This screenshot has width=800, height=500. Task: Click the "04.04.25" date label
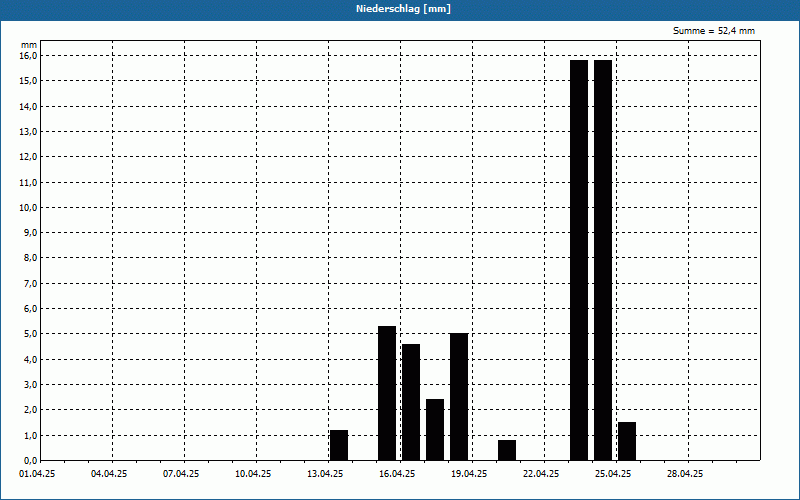tap(109, 474)
